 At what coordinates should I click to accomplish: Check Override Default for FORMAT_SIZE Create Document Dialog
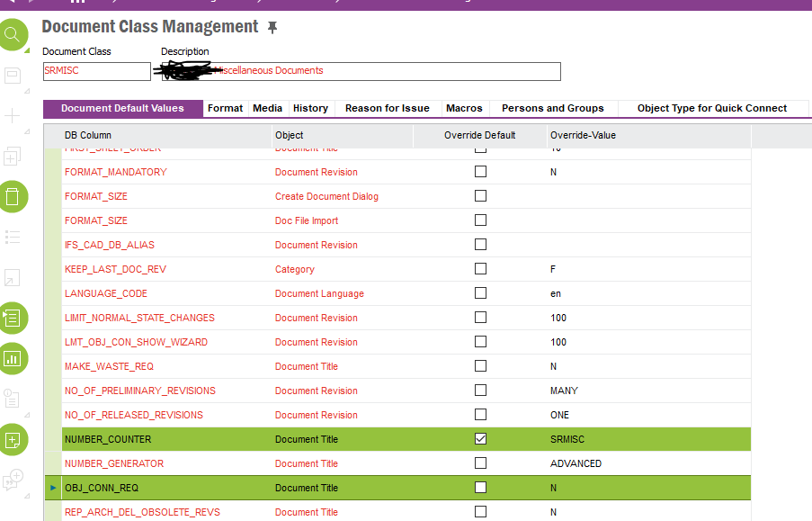click(x=480, y=196)
